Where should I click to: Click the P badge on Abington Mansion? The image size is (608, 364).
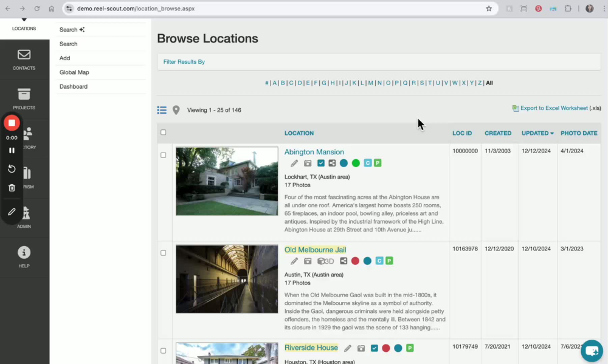(378, 163)
